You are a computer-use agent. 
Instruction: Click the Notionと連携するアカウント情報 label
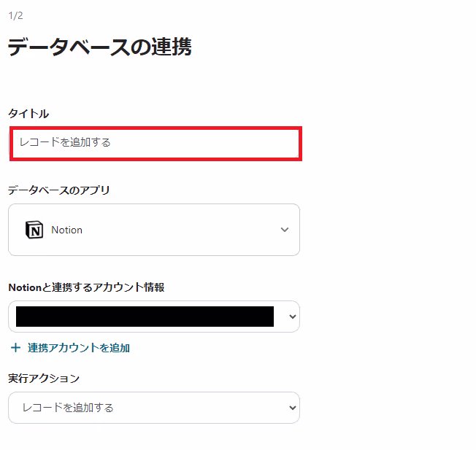87,287
